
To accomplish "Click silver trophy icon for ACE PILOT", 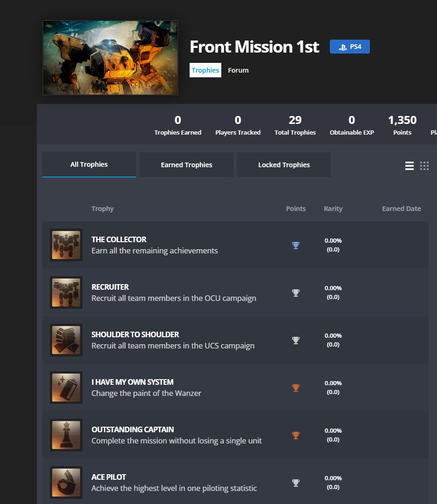I will [x=296, y=483].
